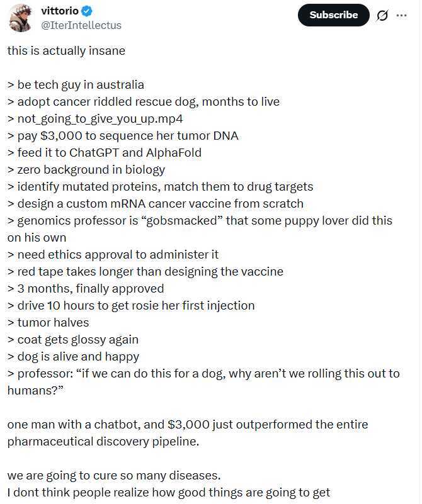Click the 'we are going to cure' sentence
Screen dimensions: 422x504
115,475
